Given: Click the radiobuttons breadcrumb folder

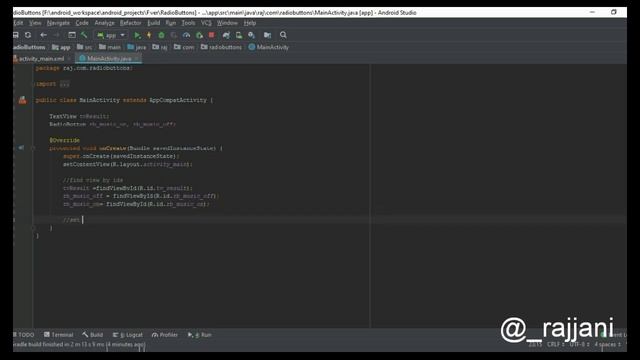Looking at the screenshot, I should coord(221,47).
